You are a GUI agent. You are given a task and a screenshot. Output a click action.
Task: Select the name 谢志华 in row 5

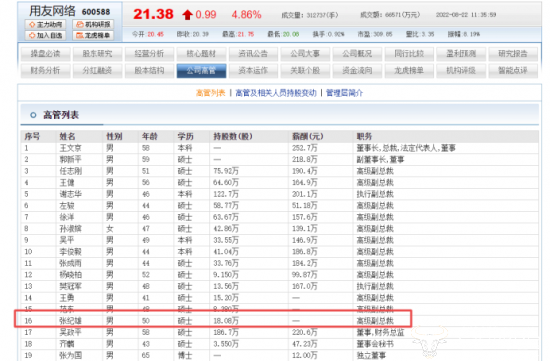[71, 194]
